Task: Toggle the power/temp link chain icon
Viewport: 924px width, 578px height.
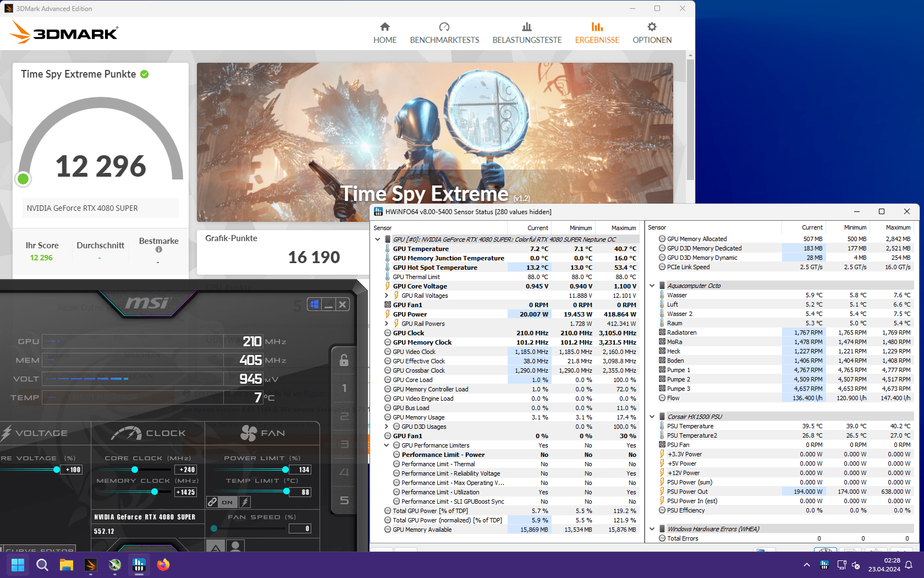Action: click(212, 502)
